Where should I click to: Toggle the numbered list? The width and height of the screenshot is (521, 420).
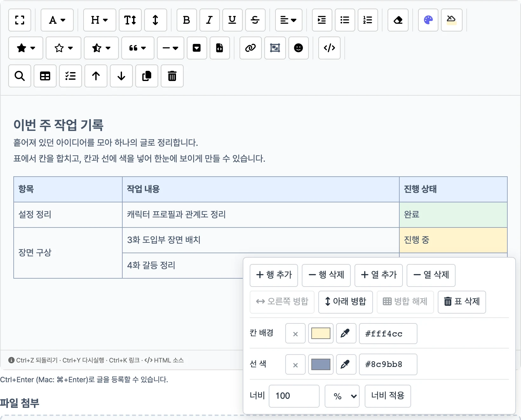(368, 20)
